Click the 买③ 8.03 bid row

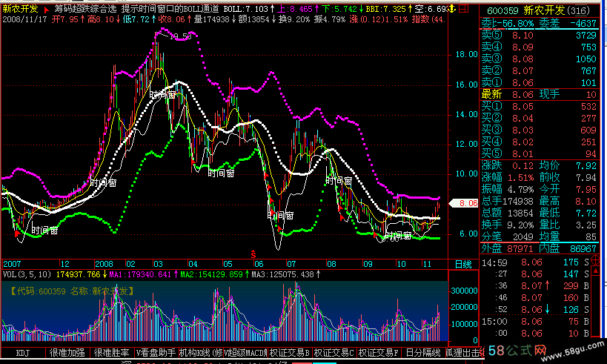point(539,130)
